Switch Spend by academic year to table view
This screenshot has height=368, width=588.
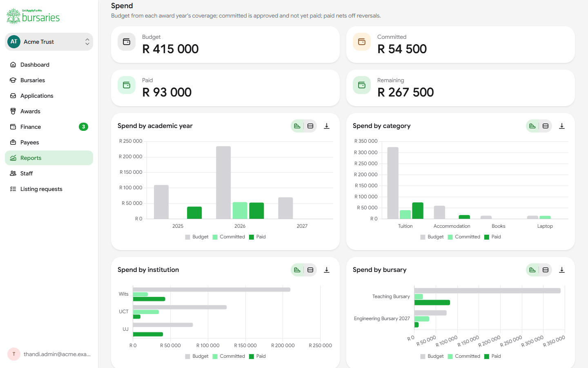pos(310,126)
